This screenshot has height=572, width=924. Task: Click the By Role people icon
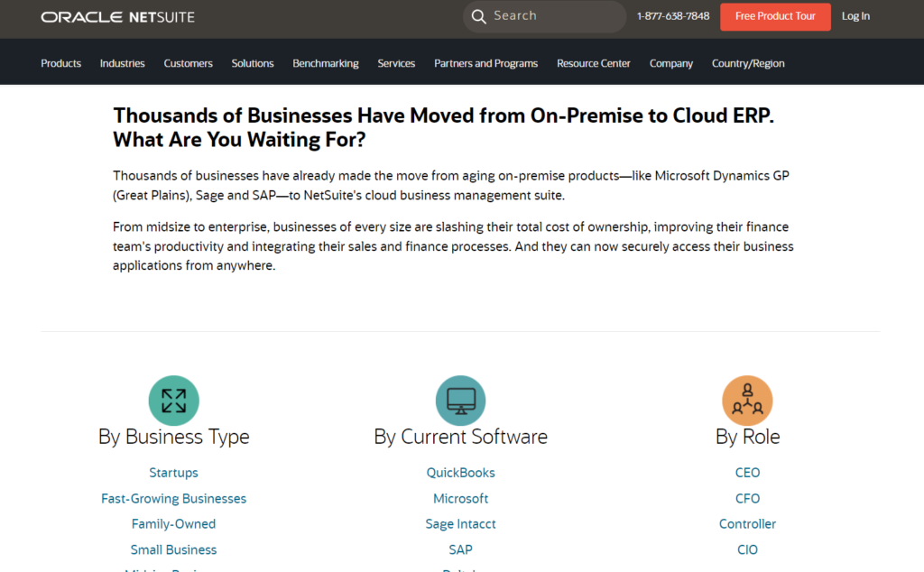(747, 401)
